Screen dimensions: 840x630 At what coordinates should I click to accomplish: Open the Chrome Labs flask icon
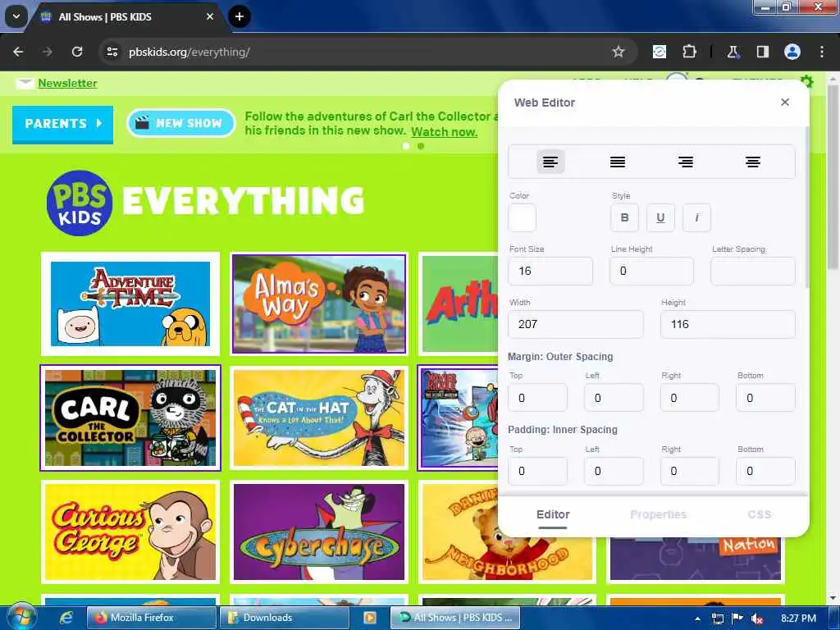point(733,52)
